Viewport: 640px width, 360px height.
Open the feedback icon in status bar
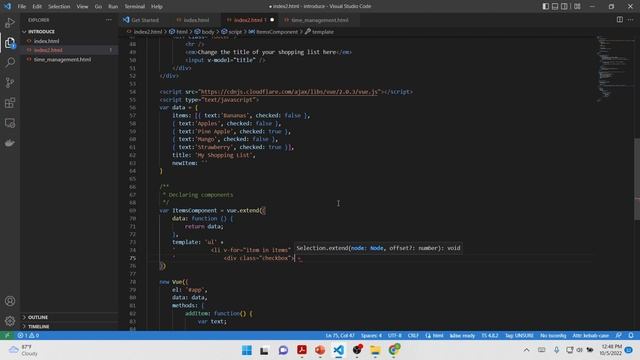click(619, 335)
